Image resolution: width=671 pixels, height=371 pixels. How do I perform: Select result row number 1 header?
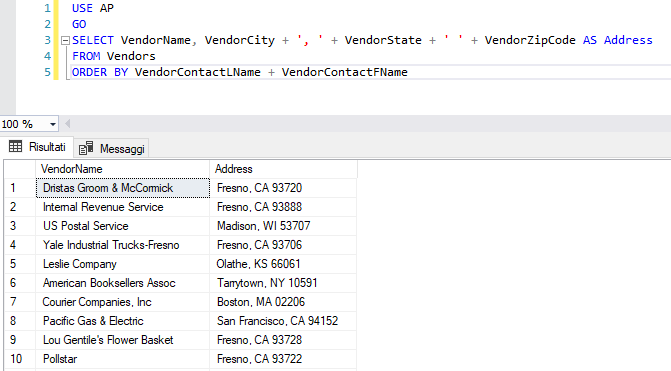tap(20, 188)
